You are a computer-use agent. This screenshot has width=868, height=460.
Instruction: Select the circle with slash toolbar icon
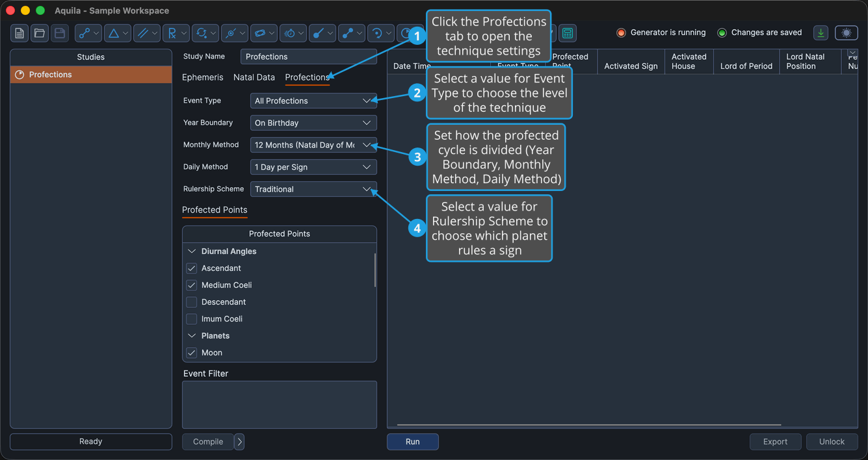click(x=235, y=33)
